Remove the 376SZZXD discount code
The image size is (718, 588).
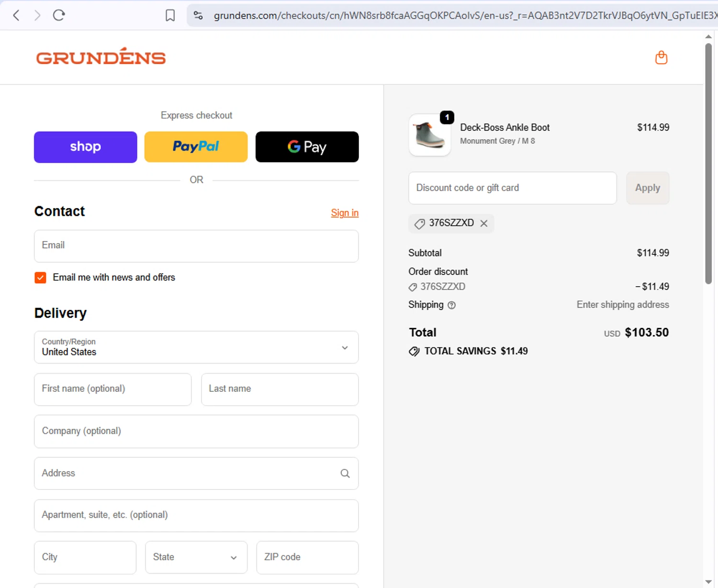click(x=484, y=223)
